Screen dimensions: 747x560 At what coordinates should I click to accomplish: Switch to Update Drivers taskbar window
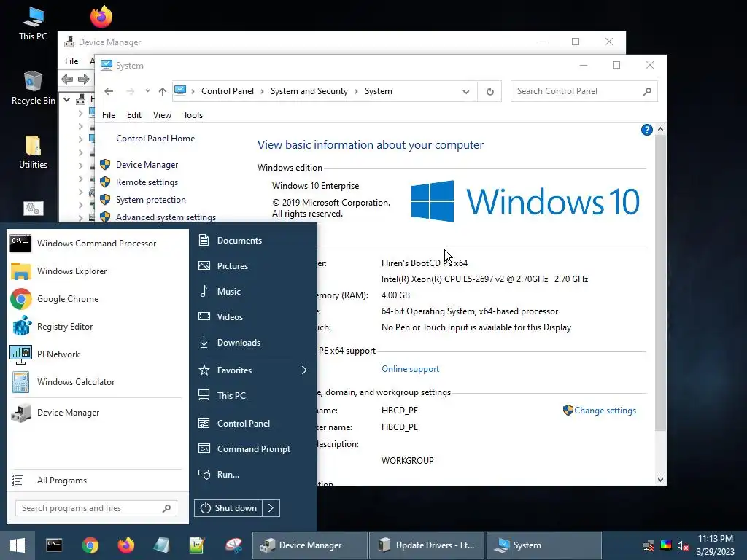coord(426,545)
